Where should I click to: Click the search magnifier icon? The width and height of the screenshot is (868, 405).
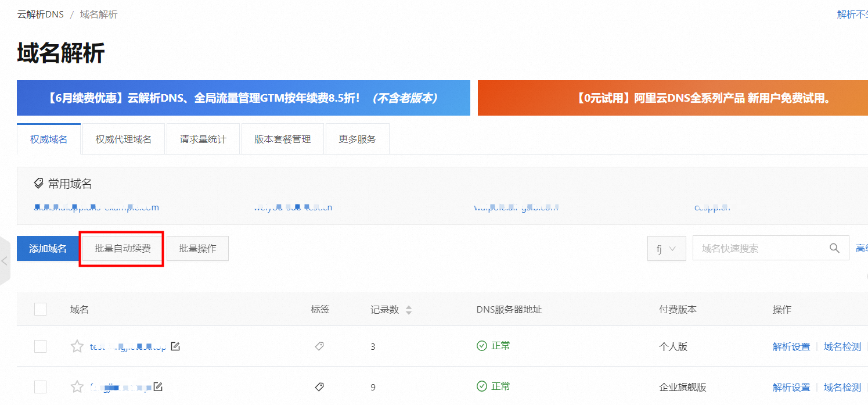[834, 248]
